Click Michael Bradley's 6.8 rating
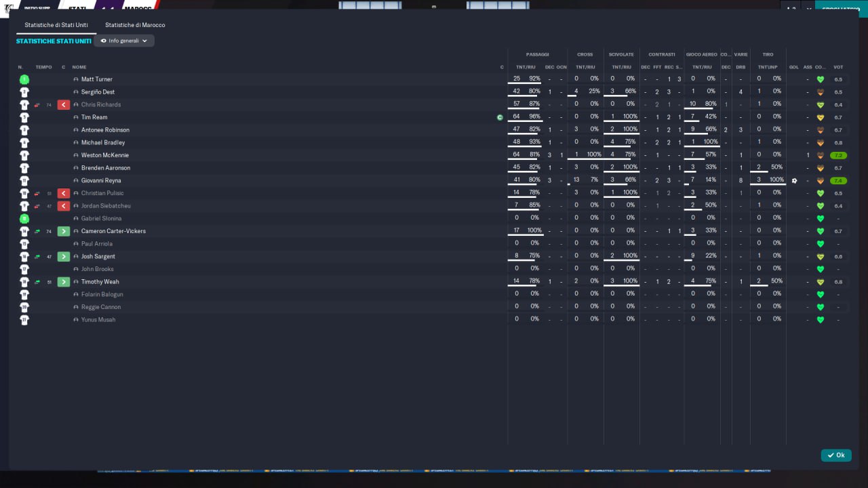 [838, 143]
